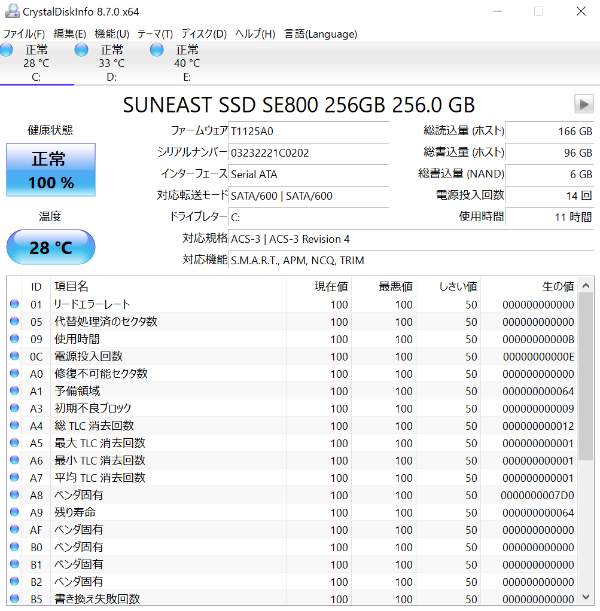Click the scrollbar up arrow in SMART list

coord(586,286)
